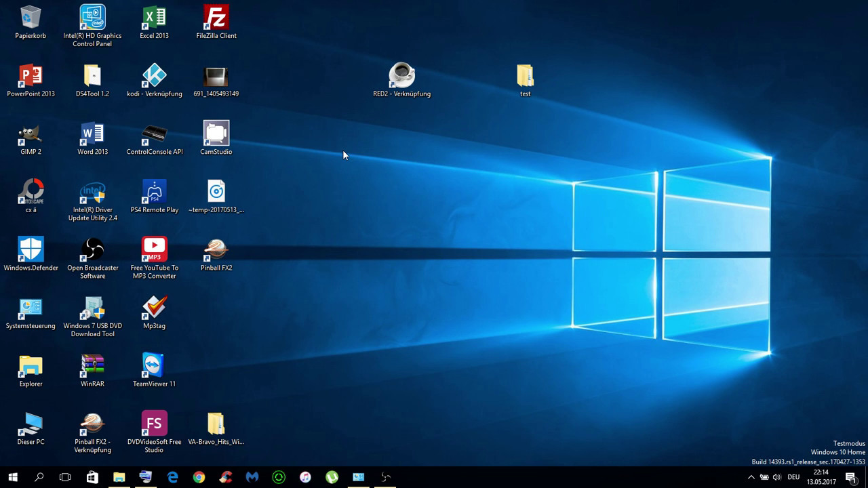
Task: Open Action Center notifications
Action: (850, 477)
